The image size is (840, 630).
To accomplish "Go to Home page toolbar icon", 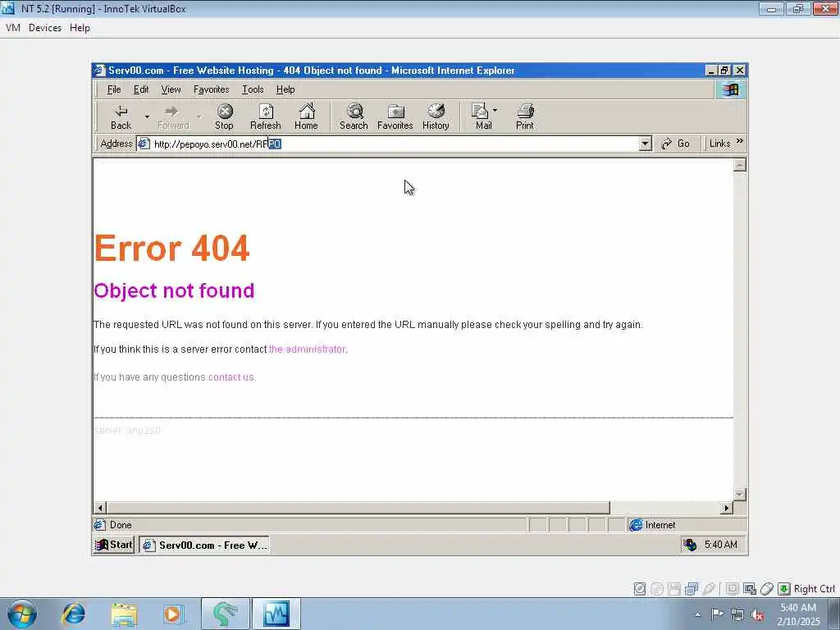I will [x=306, y=116].
